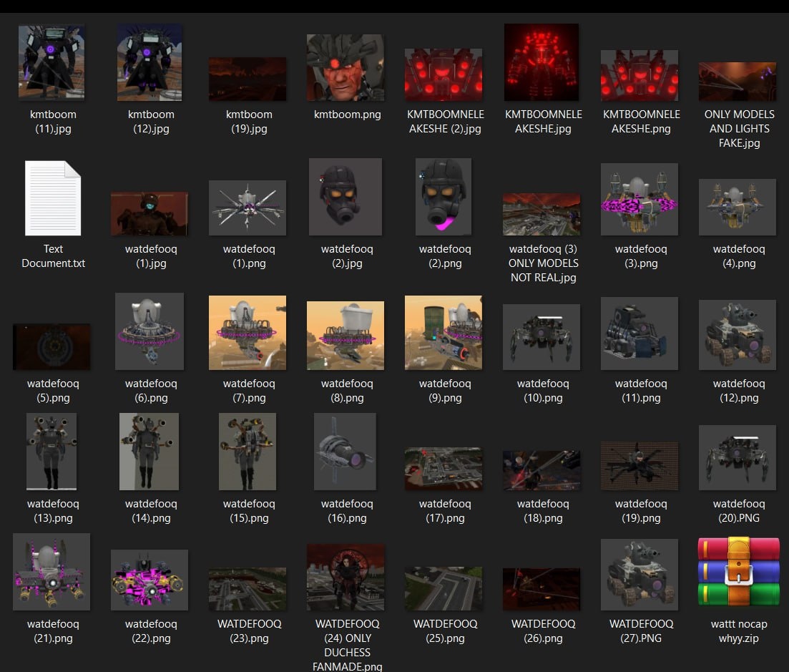This screenshot has height=672, width=789.
Task: Click the watdefooq (4).png file name
Action: tap(739, 255)
